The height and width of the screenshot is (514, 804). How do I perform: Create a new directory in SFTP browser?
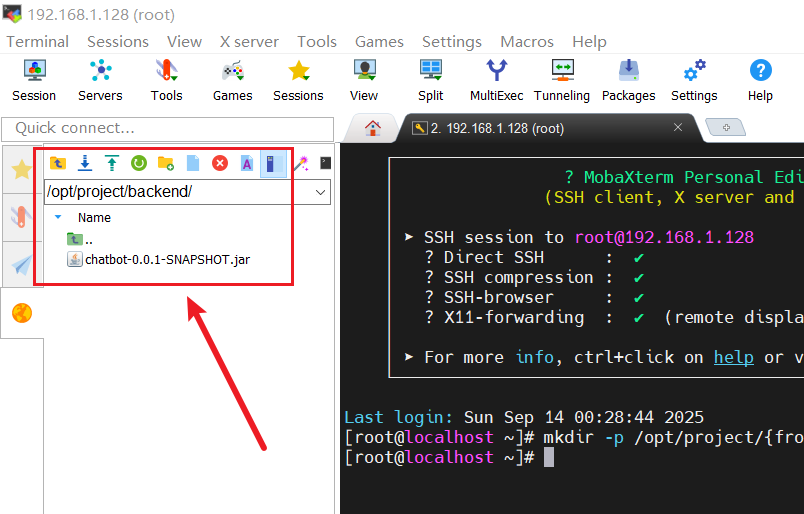pyautogui.click(x=166, y=163)
